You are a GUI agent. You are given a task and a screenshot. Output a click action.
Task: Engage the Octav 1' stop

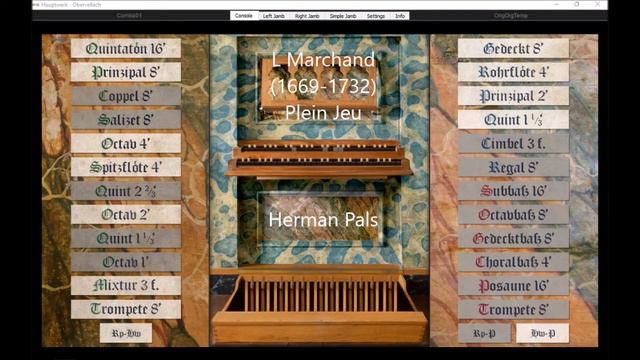coord(126,262)
